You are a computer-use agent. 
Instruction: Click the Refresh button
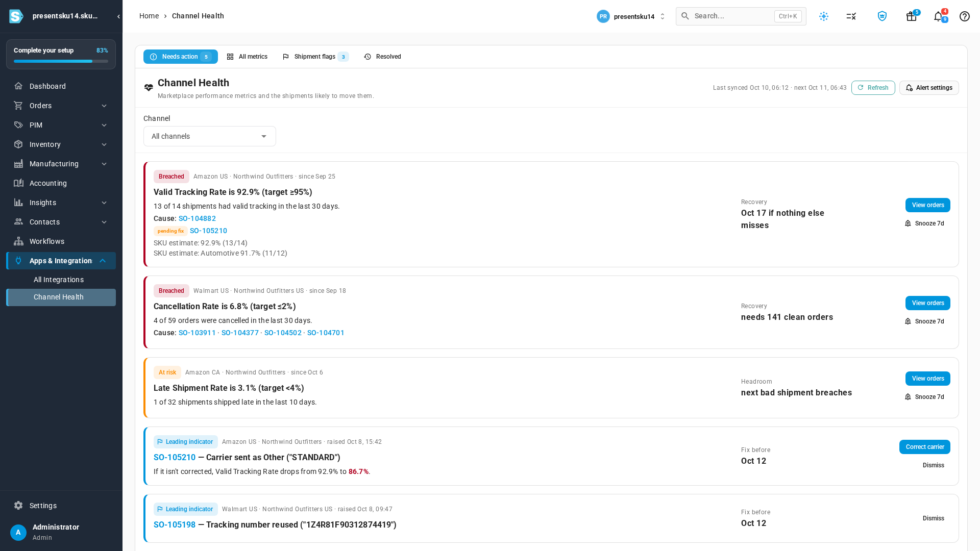click(x=873, y=88)
